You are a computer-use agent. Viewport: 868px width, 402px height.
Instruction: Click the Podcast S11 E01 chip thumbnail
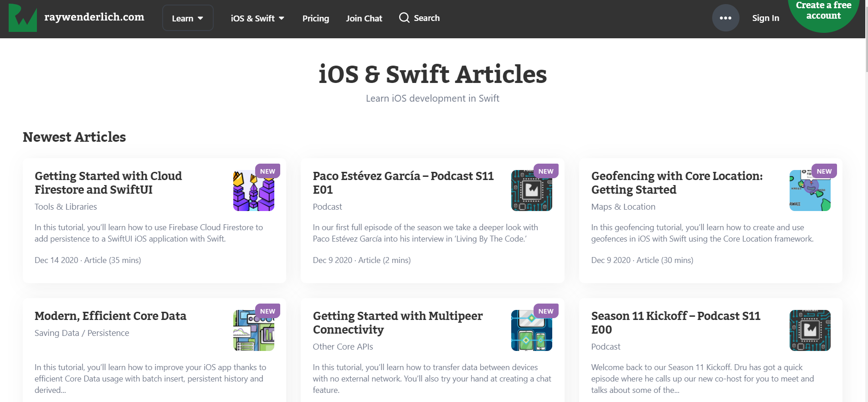532,191
